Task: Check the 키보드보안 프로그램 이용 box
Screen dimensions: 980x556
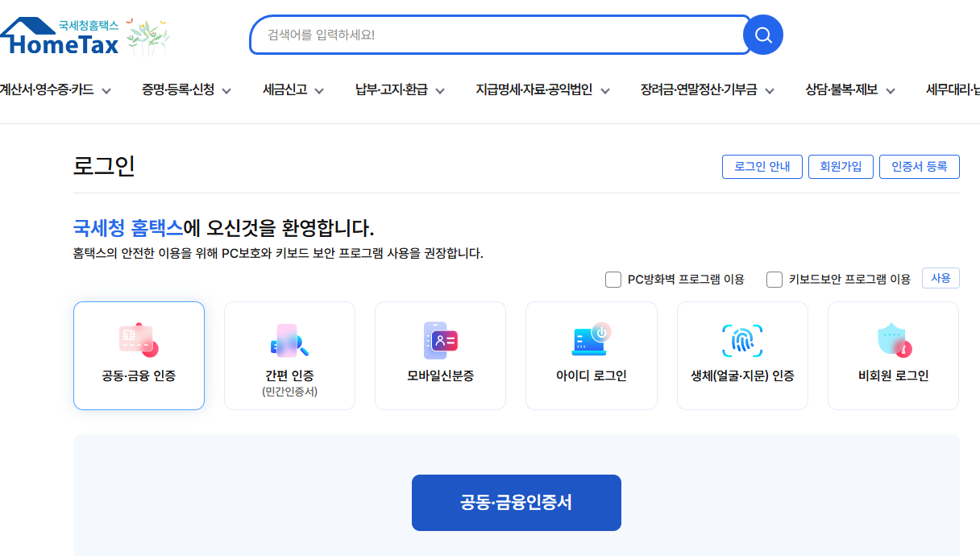Action: (x=774, y=280)
